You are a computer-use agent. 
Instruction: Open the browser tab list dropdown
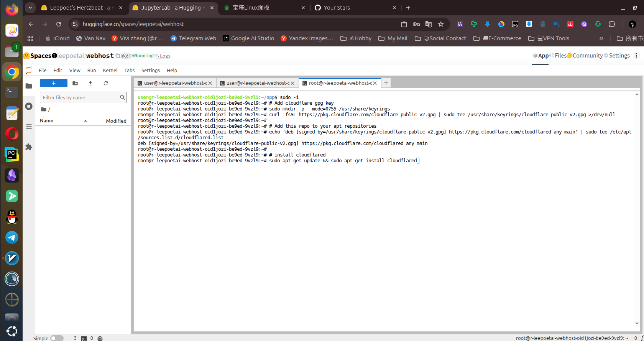tap(30, 8)
